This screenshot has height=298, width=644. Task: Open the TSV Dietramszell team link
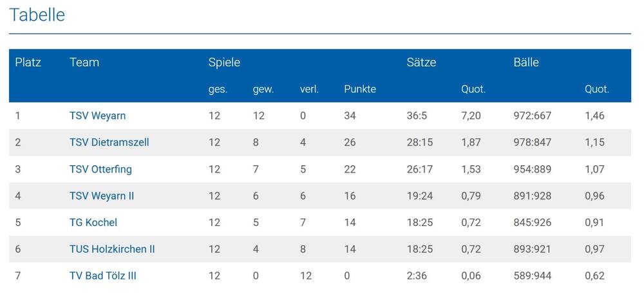pos(109,142)
